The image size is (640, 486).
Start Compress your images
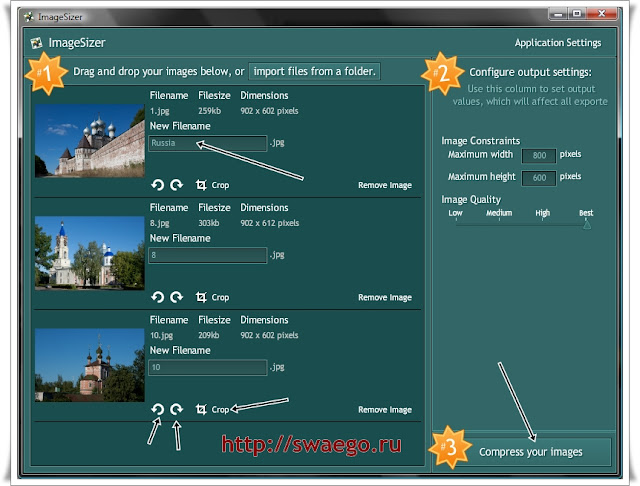click(531, 452)
